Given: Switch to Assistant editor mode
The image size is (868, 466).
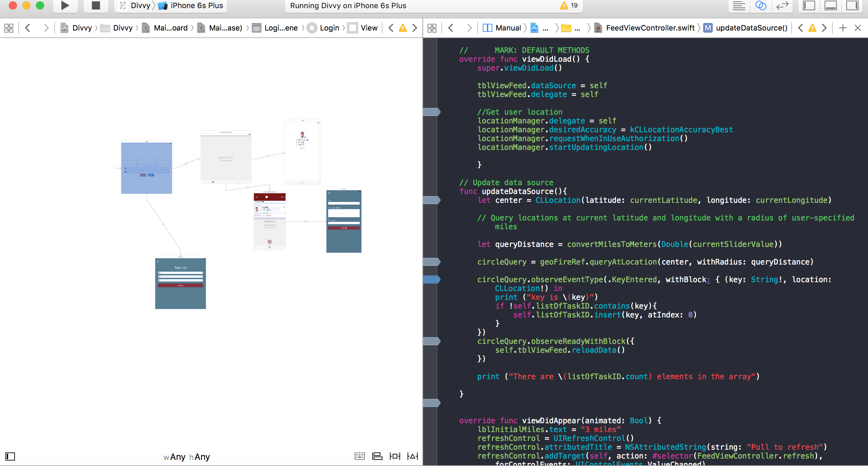Looking at the screenshot, I should (x=761, y=6).
